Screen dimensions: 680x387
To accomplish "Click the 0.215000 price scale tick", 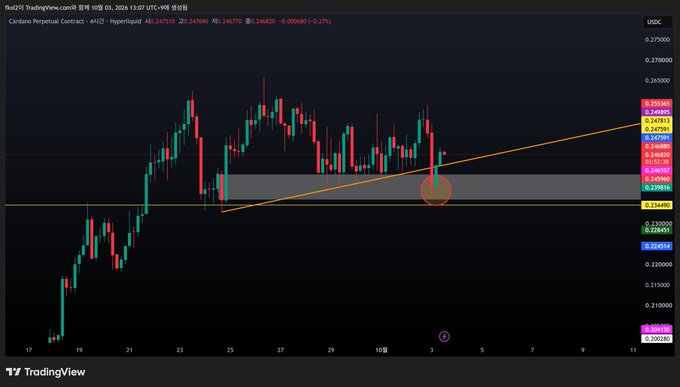I will click(657, 285).
